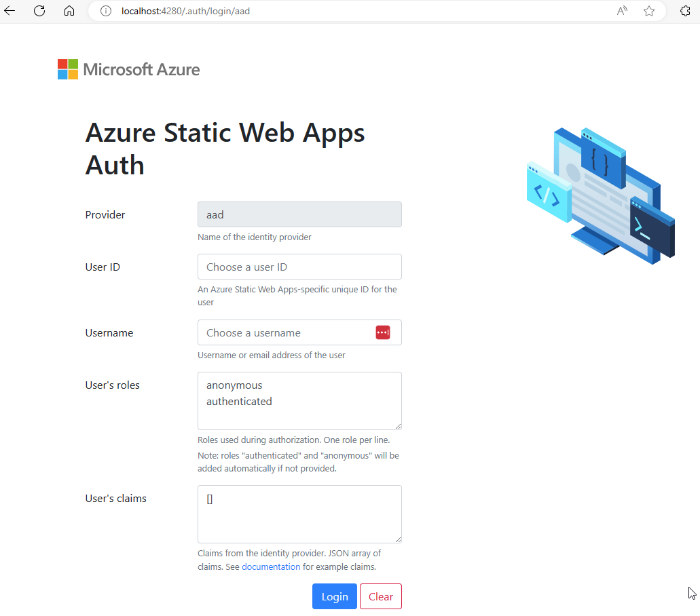This screenshot has height=616, width=700.
Task: Focus the Username input field
Action: point(299,332)
